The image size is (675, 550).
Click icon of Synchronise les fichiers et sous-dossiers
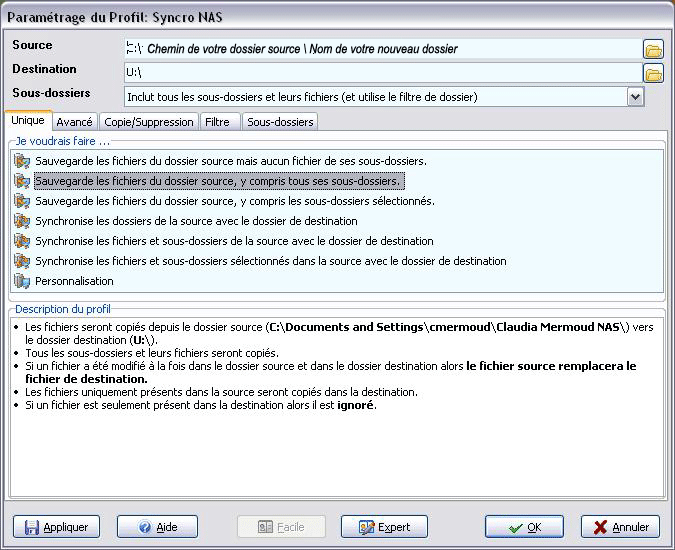pos(23,241)
